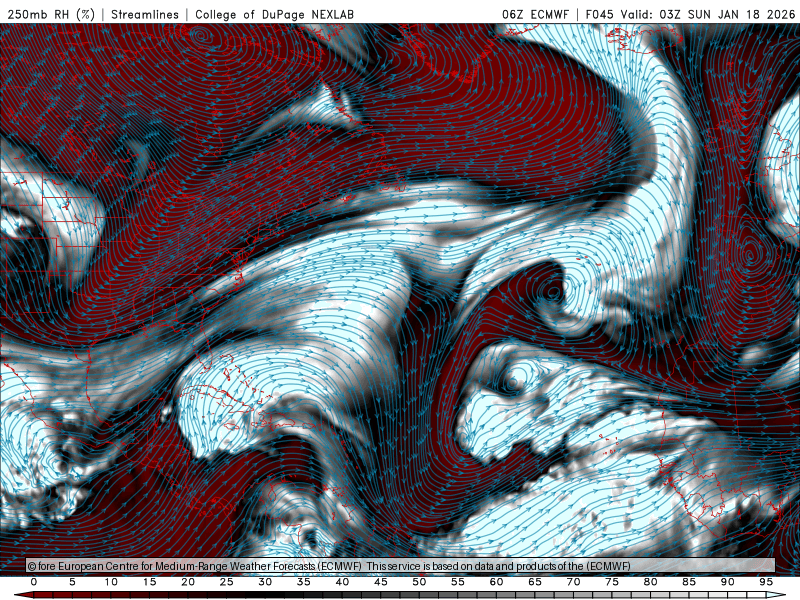
Task: Click the '30' label on the RH scale
Action: click(x=265, y=582)
